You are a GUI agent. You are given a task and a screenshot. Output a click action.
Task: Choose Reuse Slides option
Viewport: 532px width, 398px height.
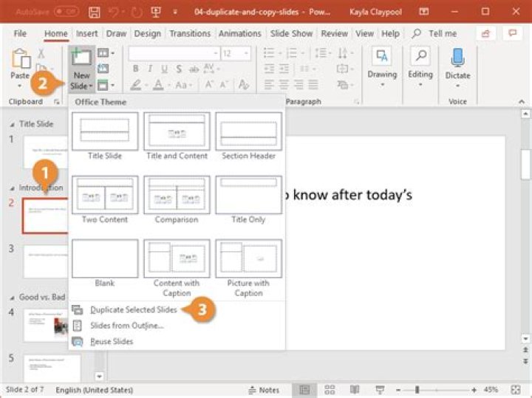(112, 342)
